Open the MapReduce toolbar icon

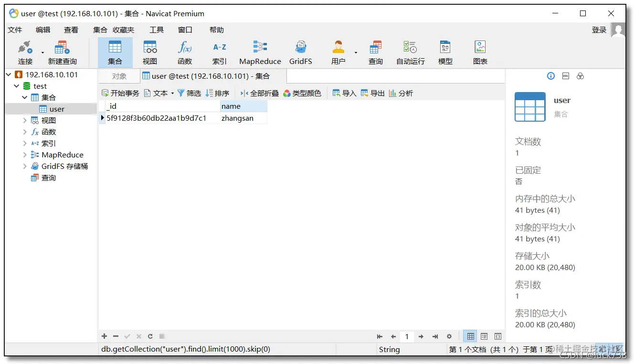(260, 52)
